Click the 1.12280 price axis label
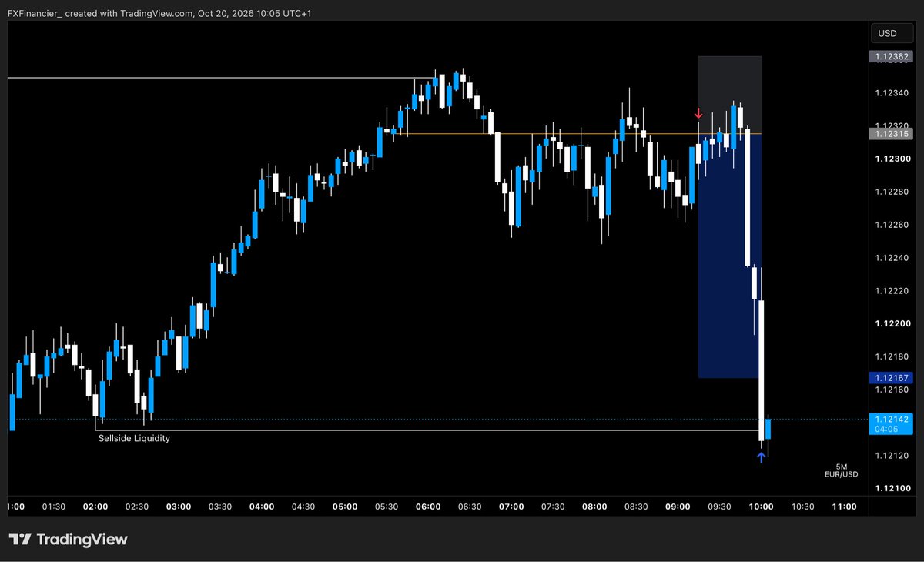 click(x=892, y=192)
